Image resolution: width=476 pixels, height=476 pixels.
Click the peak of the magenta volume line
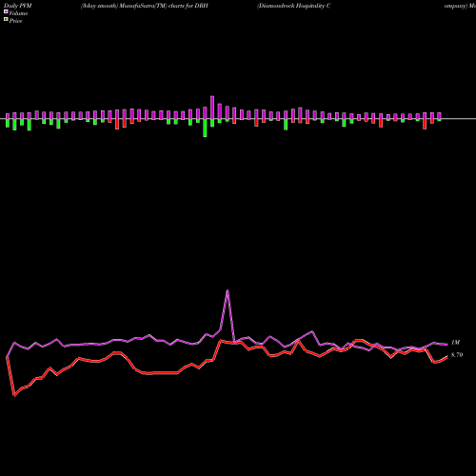pyautogui.click(x=228, y=290)
